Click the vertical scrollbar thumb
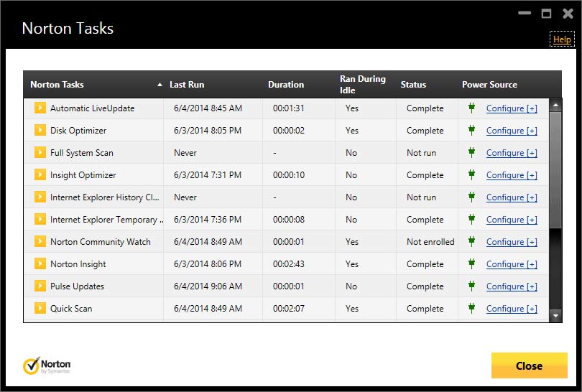Viewport: 582px width, 392px height. (555, 170)
